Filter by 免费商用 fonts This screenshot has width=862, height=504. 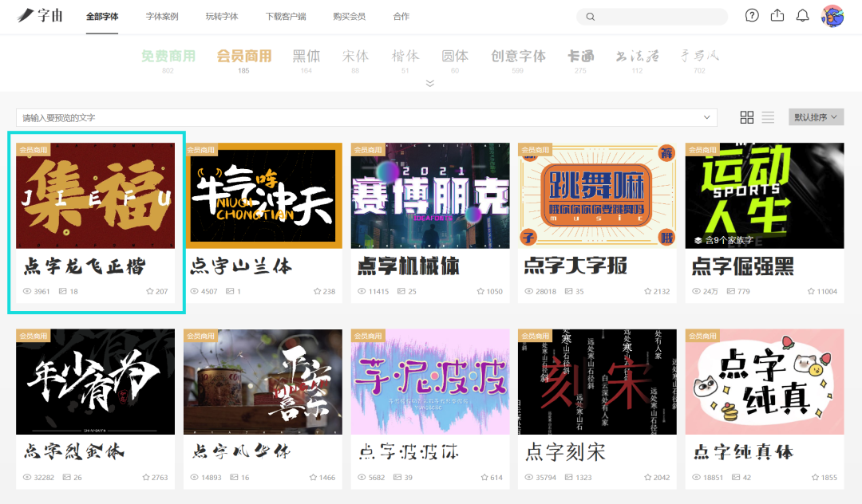tap(168, 57)
